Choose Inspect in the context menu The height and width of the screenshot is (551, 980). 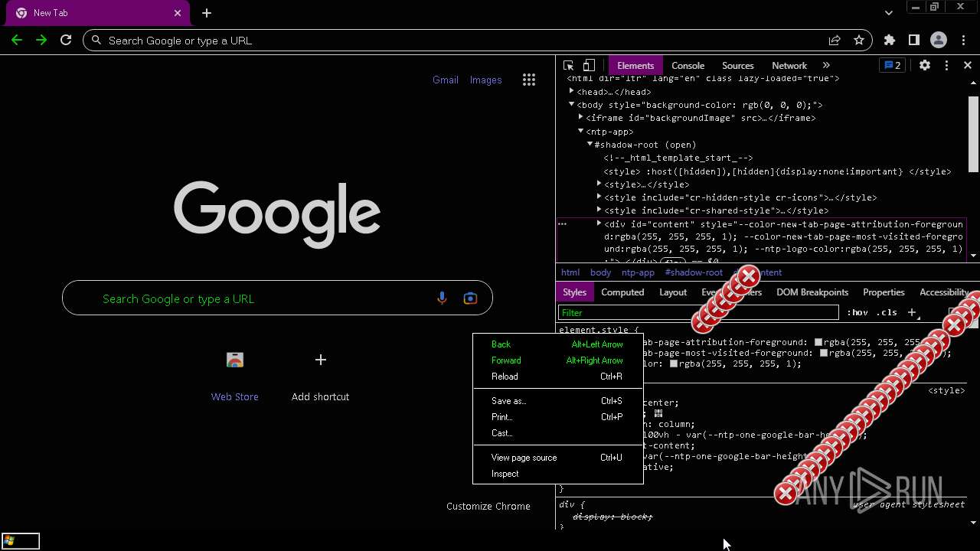(x=558, y=474)
